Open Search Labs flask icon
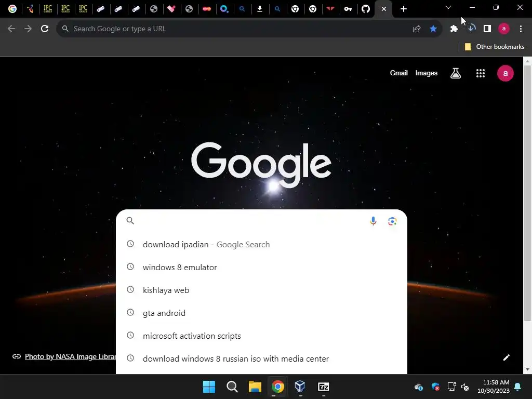Image resolution: width=532 pixels, height=399 pixels. pos(456,73)
